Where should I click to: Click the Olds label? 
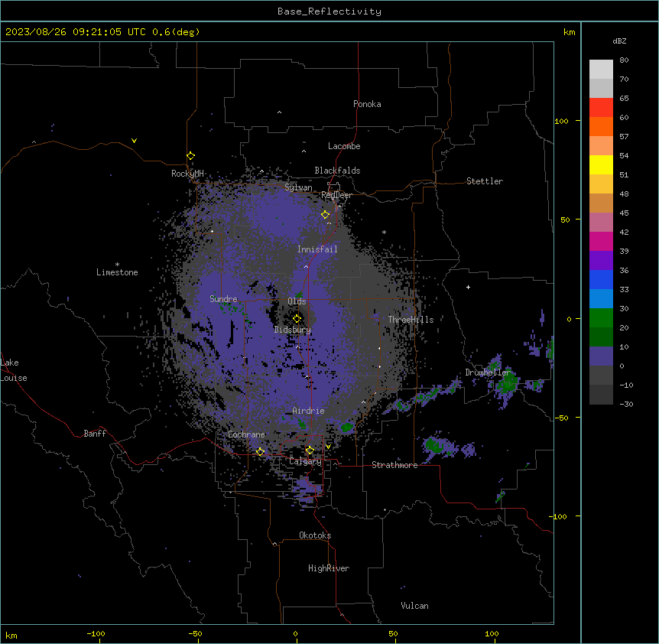pyautogui.click(x=297, y=301)
